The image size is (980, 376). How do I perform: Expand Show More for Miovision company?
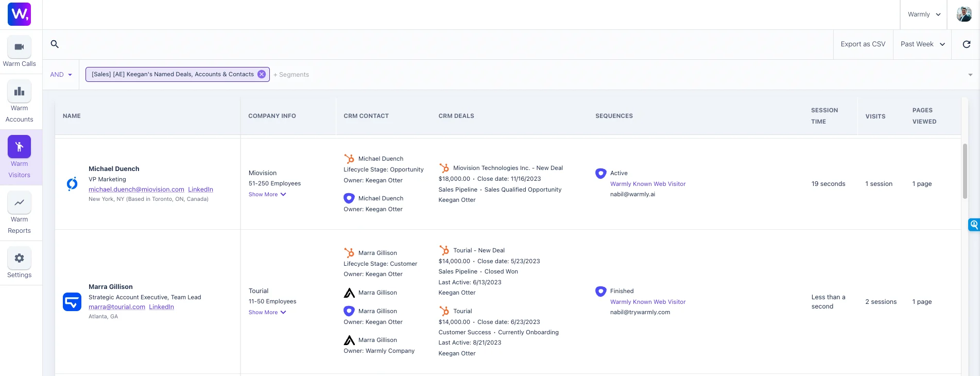click(267, 194)
